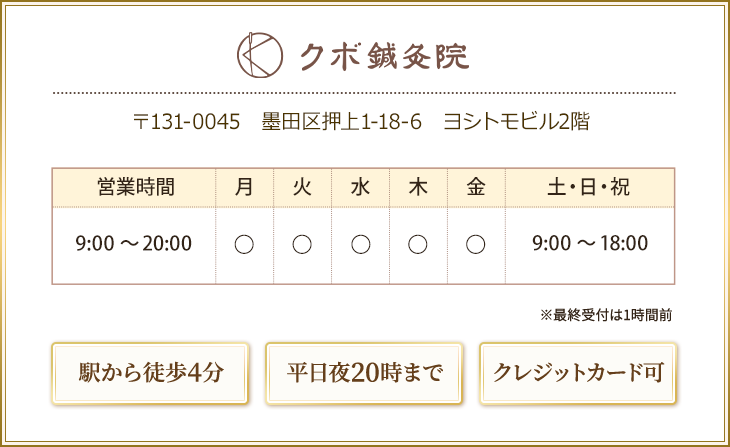This screenshot has width=730, height=447.
Task: Select the 土・日・祝 column header
Action: click(590, 187)
